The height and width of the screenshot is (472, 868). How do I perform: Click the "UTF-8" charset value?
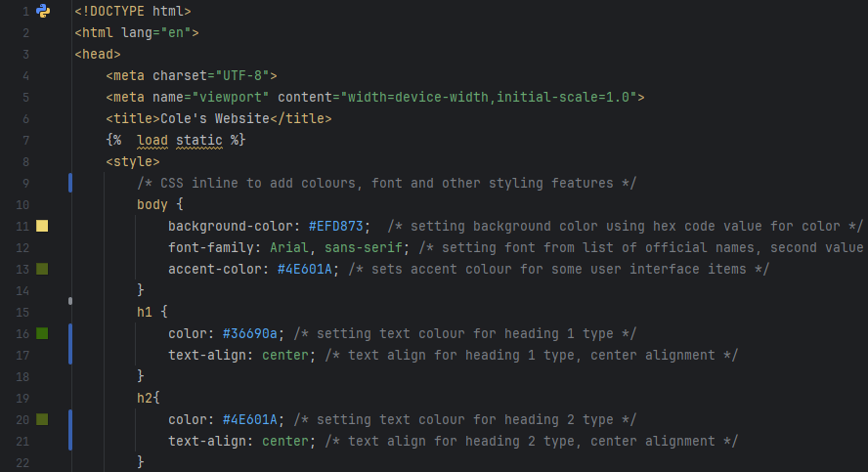pyautogui.click(x=246, y=75)
